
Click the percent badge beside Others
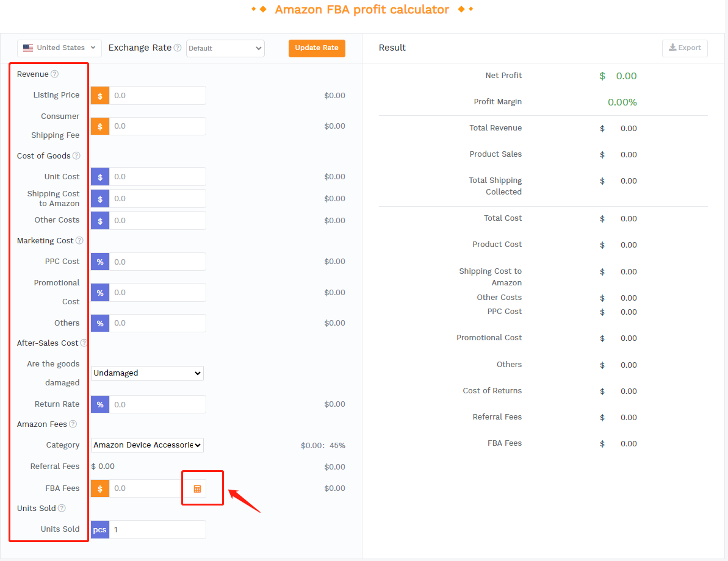[x=100, y=323]
